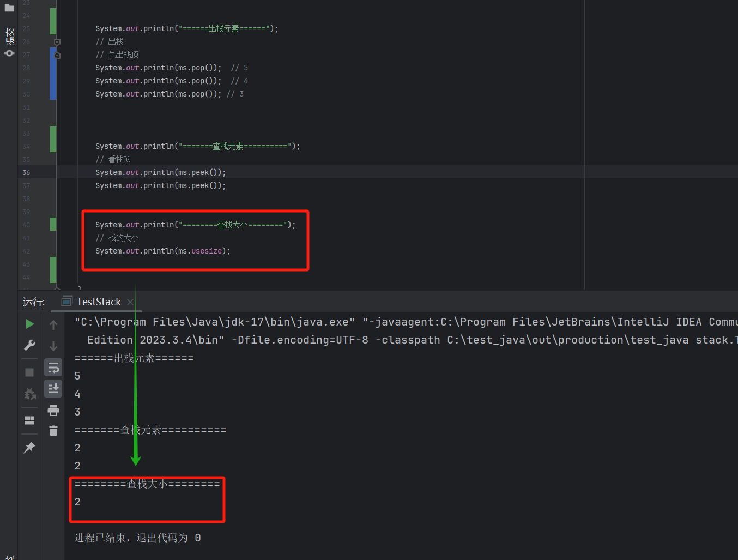Open the layout restore icon in Run panel
This screenshot has height=560, width=738.
pos(29,420)
